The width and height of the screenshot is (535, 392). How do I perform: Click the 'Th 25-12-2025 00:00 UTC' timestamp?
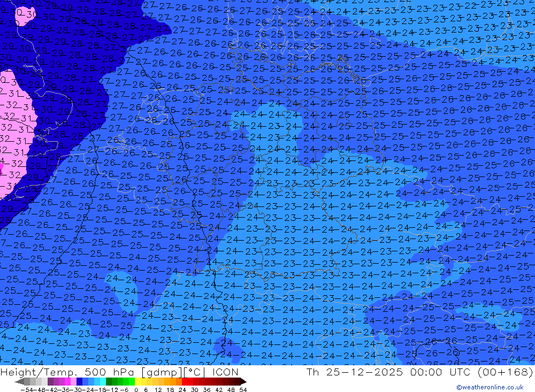pos(389,372)
